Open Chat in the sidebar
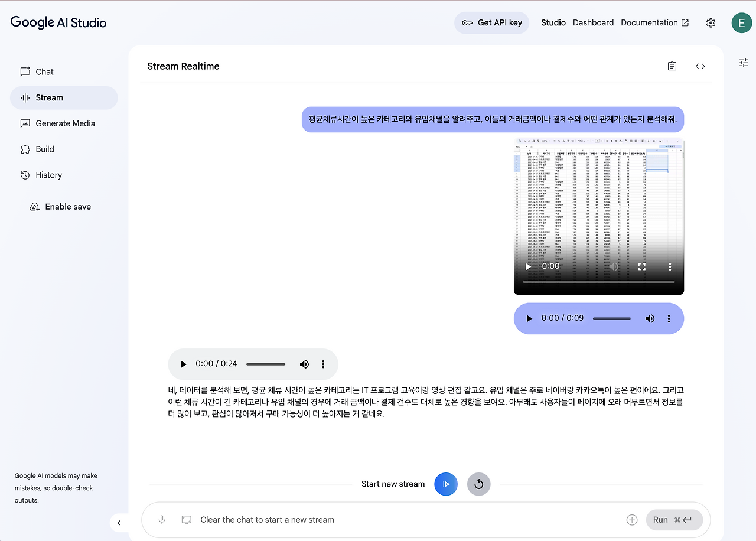This screenshot has width=756, height=541. [64, 72]
